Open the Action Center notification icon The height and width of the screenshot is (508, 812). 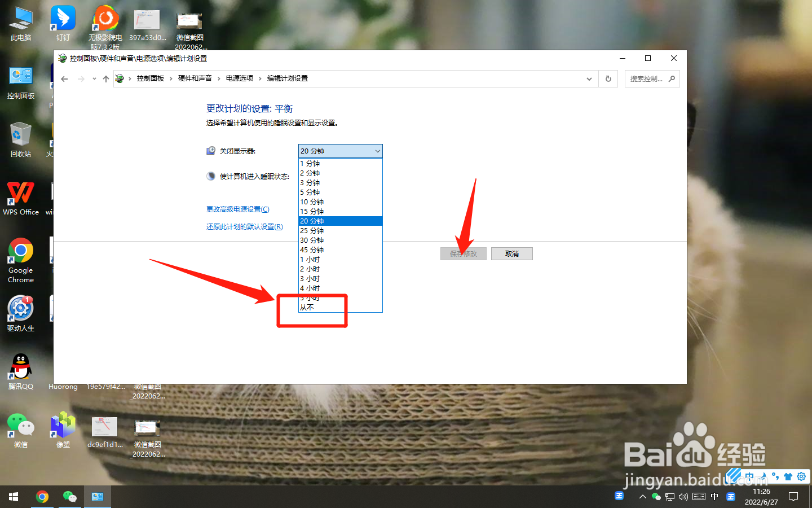coord(793,497)
